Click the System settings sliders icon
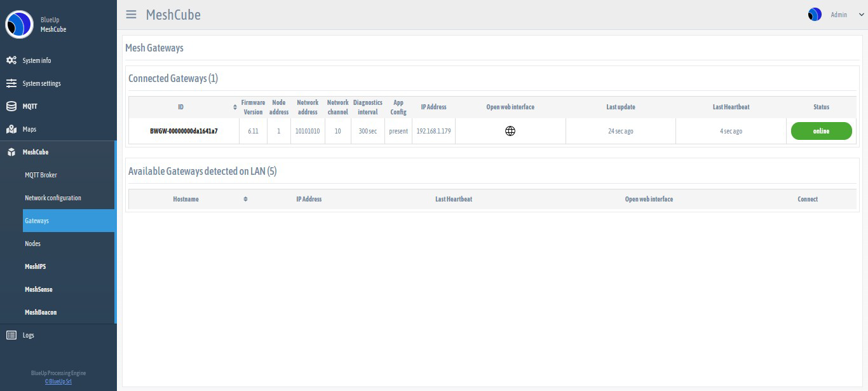The width and height of the screenshot is (868, 391). coord(11,83)
